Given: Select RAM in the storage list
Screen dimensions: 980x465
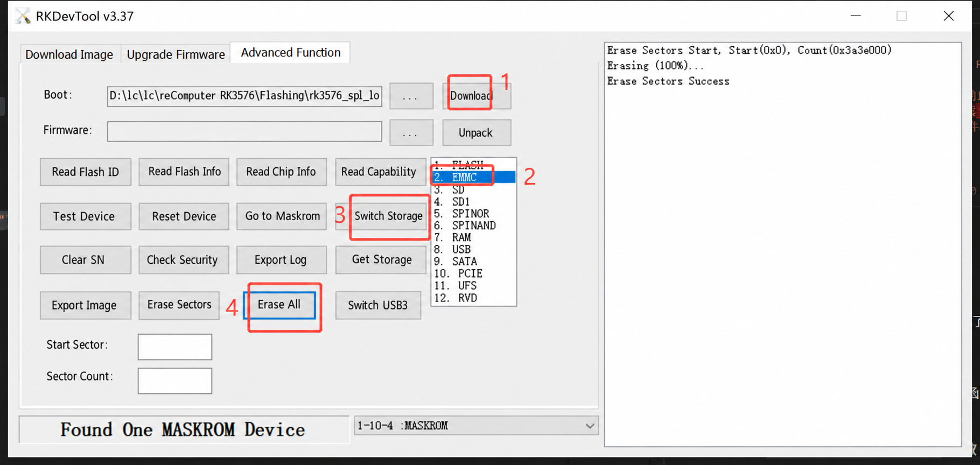Looking at the screenshot, I should (473, 237).
